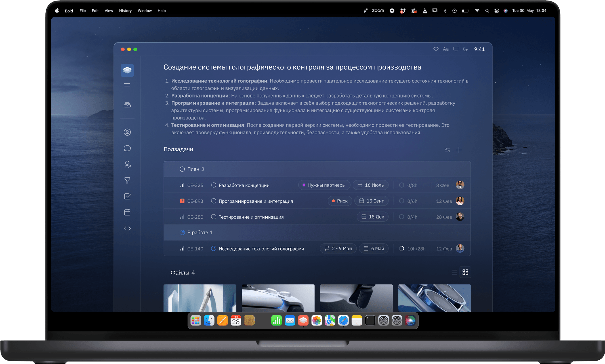Open the chat bubble icon in sidebar
Image resolution: width=605 pixels, height=364 pixels.
point(127,148)
